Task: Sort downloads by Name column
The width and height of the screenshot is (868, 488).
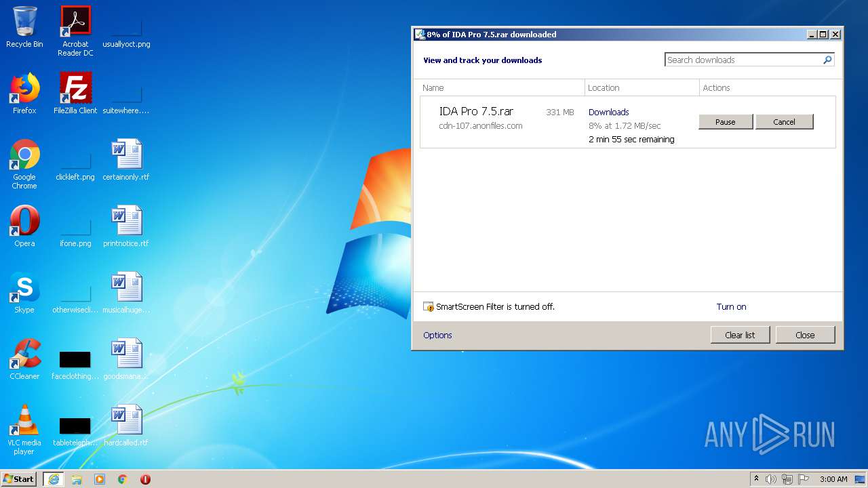Action: tap(501, 87)
